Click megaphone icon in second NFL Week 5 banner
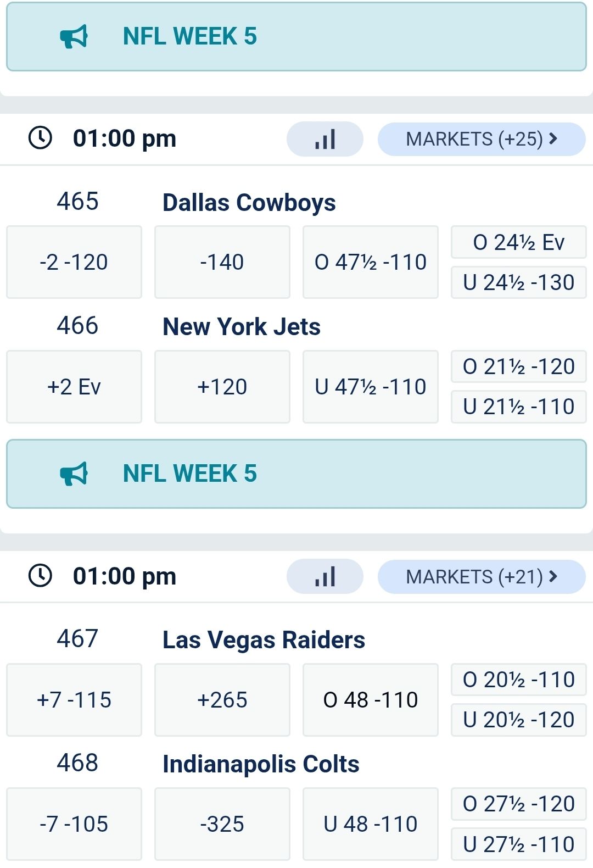 point(74,474)
